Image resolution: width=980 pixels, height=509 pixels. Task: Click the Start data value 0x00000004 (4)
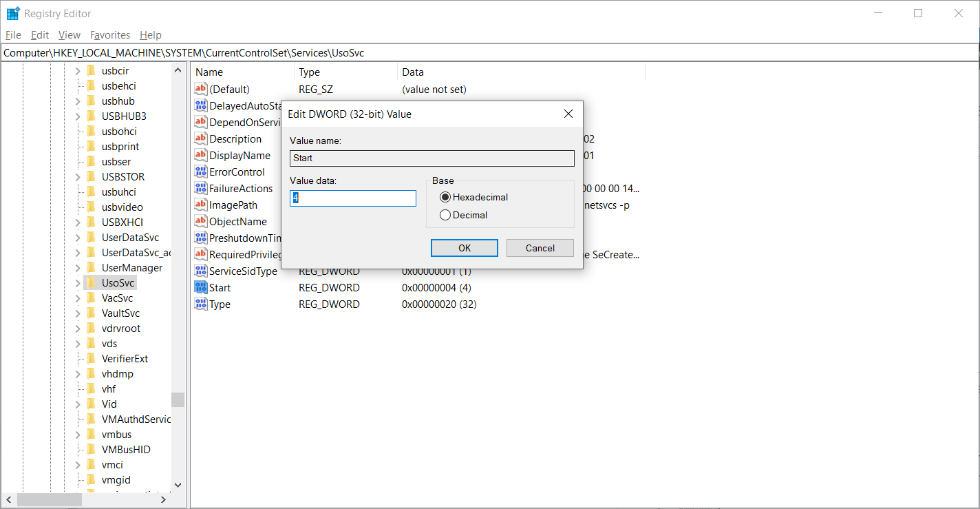coord(436,287)
